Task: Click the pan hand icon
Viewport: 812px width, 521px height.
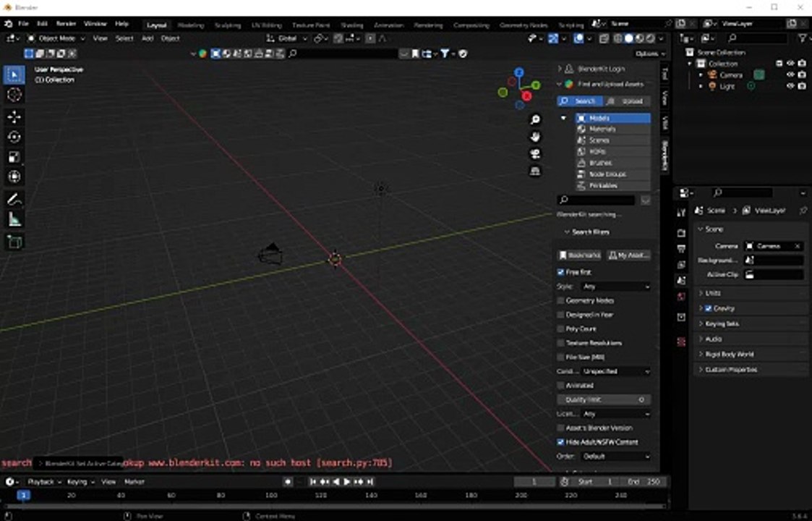Action: [535, 137]
